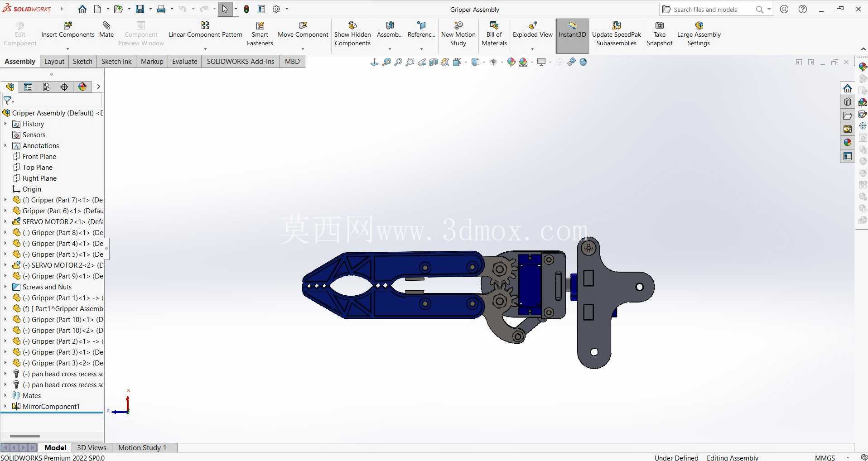
Task: Expand the History node
Action: [5, 124]
